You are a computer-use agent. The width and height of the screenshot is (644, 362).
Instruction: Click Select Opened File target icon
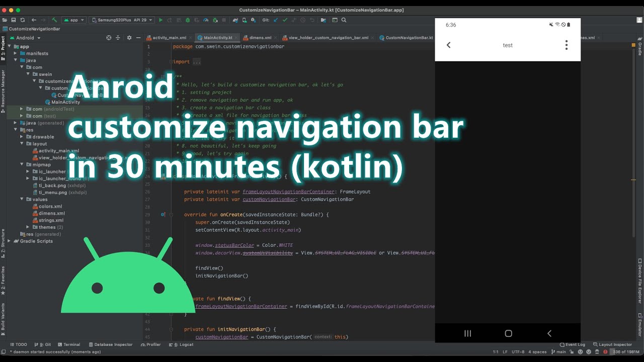(x=109, y=38)
